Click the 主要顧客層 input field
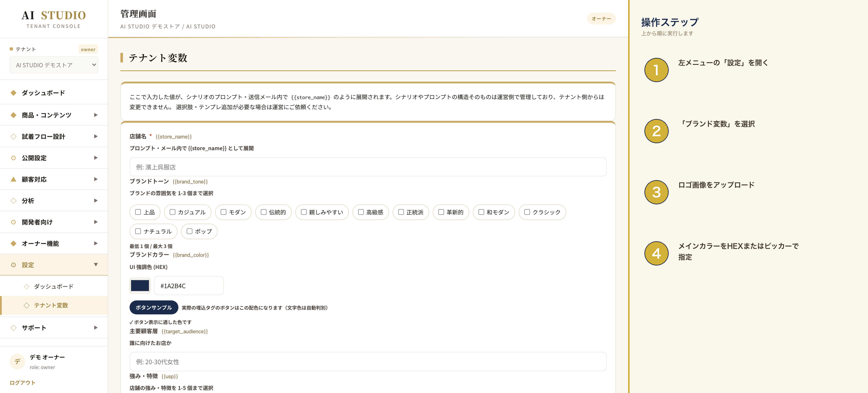This screenshot has width=868, height=393. (368, 362)
